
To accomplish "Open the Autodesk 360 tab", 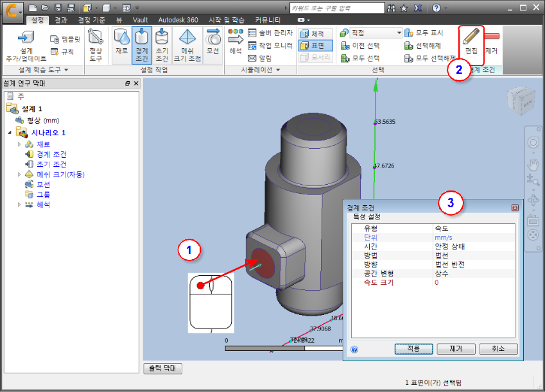I will [x=178, y=20].
